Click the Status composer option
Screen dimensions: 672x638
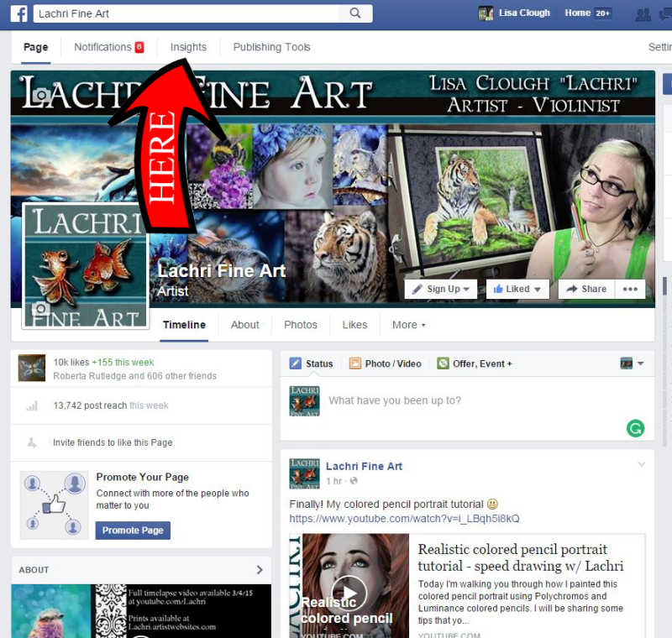click(311, 363)
